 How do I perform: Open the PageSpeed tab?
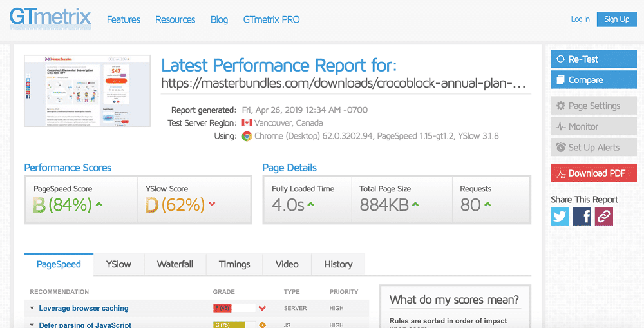pyautogui.click(x=59, y=264)
